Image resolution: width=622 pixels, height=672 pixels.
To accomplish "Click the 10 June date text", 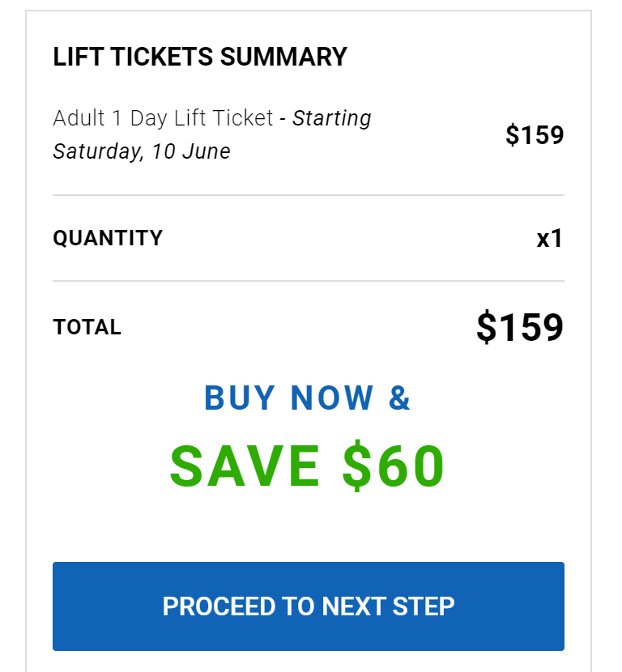I will click(190, 151).
